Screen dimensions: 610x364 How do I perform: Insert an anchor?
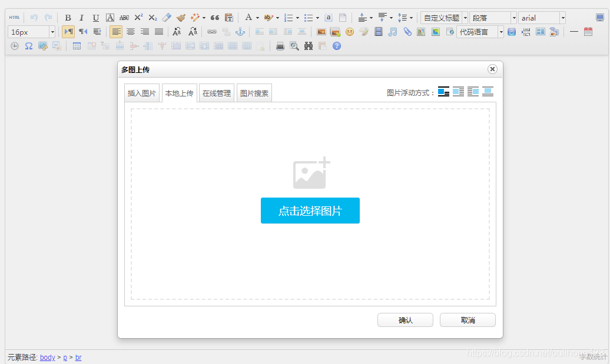click(240, 32)
